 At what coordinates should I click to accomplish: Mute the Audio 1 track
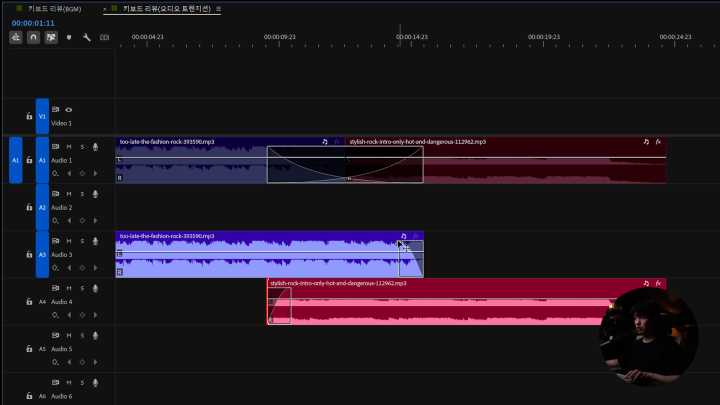(x=69, y=147)
